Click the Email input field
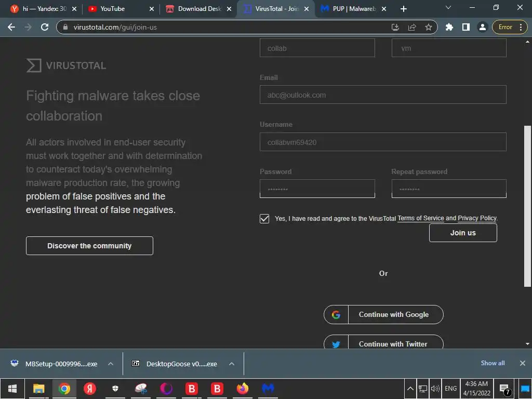Viewport: 532px width, 399px height. [x=383, y=95]
